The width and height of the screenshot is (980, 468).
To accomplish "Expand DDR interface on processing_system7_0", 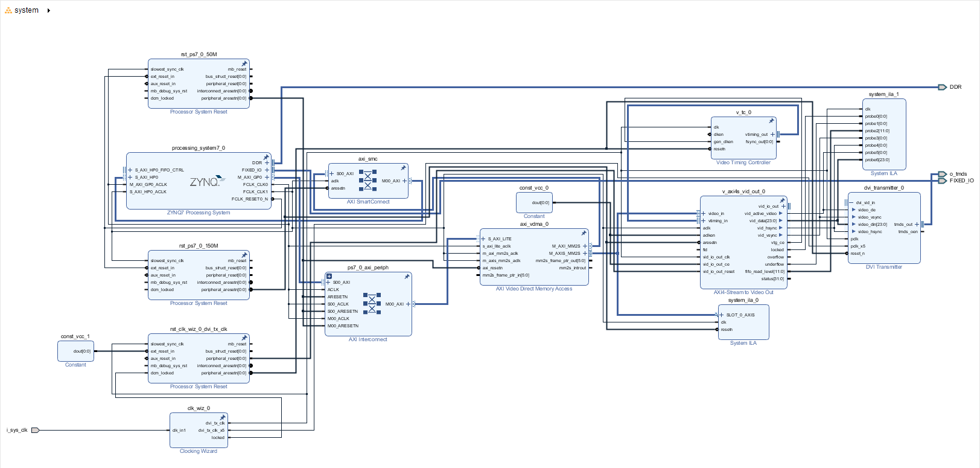I will (267, 162).
